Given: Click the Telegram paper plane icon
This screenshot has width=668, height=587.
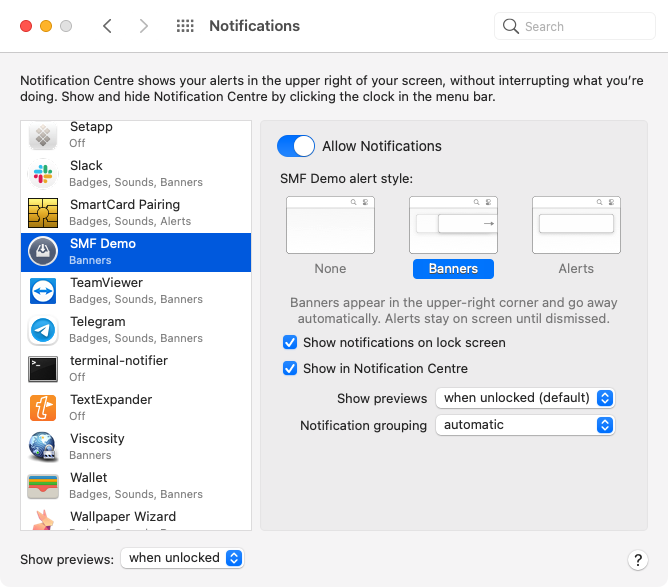Looking at the screenshot, I should coord(43,330).
